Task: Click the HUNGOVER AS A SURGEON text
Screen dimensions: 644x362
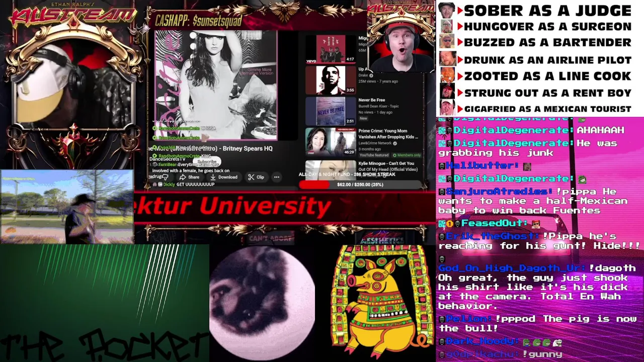Action: 547,27
